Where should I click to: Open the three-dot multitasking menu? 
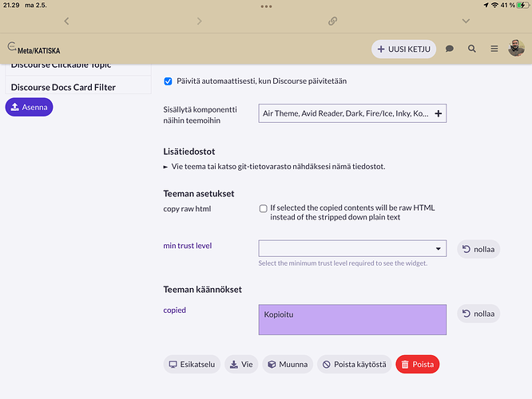pos(266,6)
